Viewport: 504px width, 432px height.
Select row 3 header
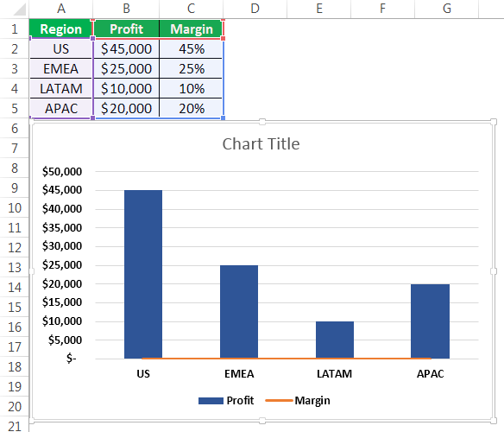point(15,68)
